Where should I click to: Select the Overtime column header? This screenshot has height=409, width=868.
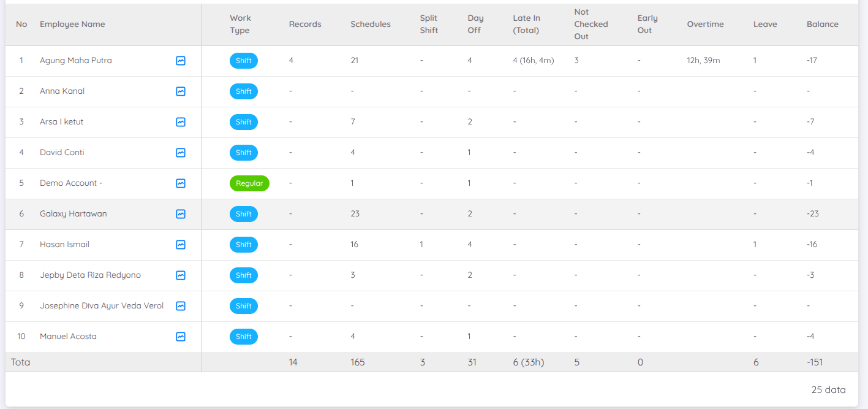point(706,24)
